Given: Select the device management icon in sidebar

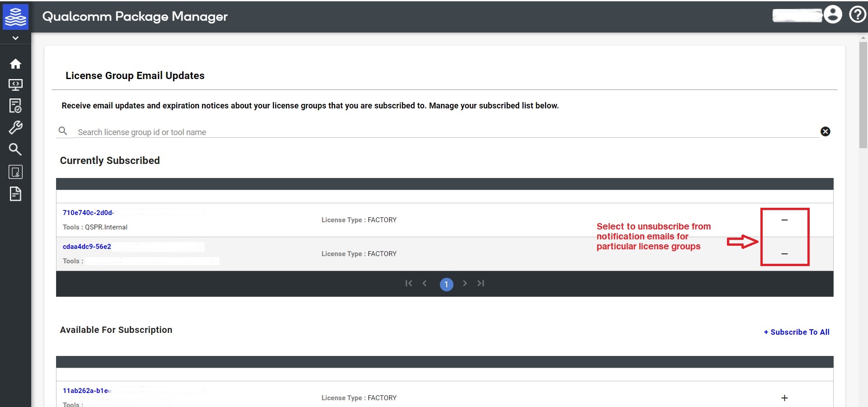Looking at the screenshot, I should 16,172.
